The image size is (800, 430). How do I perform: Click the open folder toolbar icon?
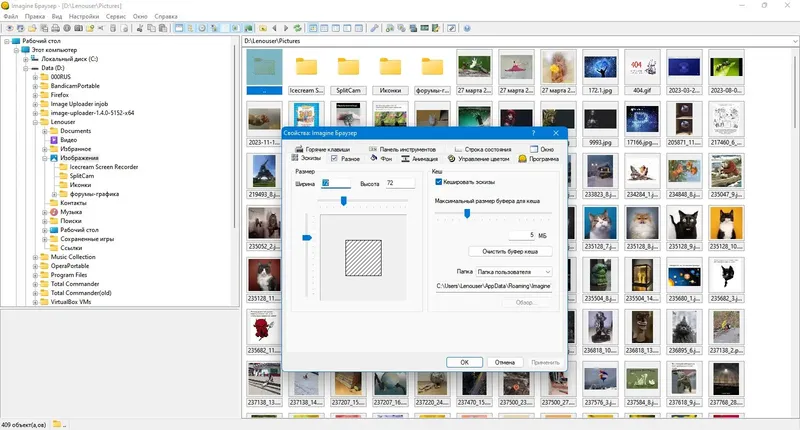(32, 28)
